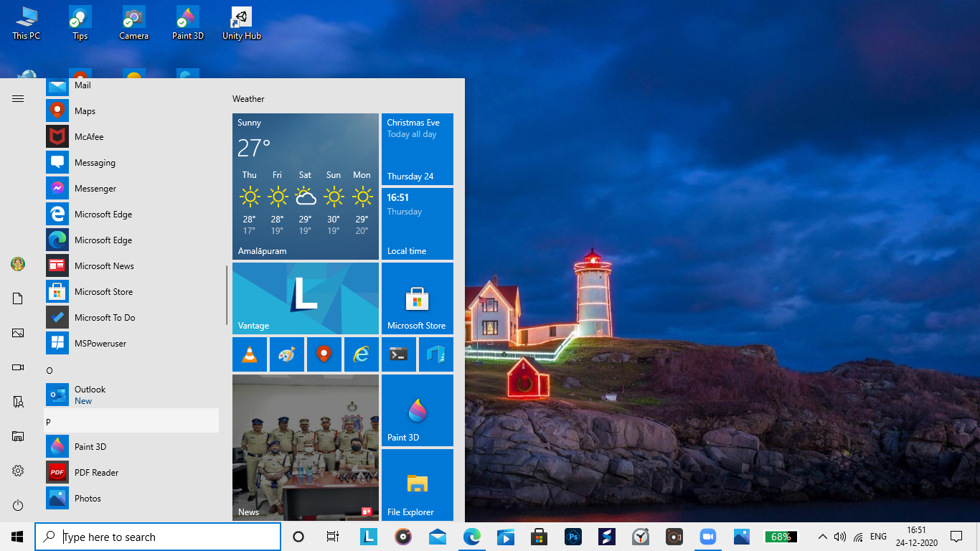
Task: Switch to Zoom on the taskbar
Action: point(708,537)
